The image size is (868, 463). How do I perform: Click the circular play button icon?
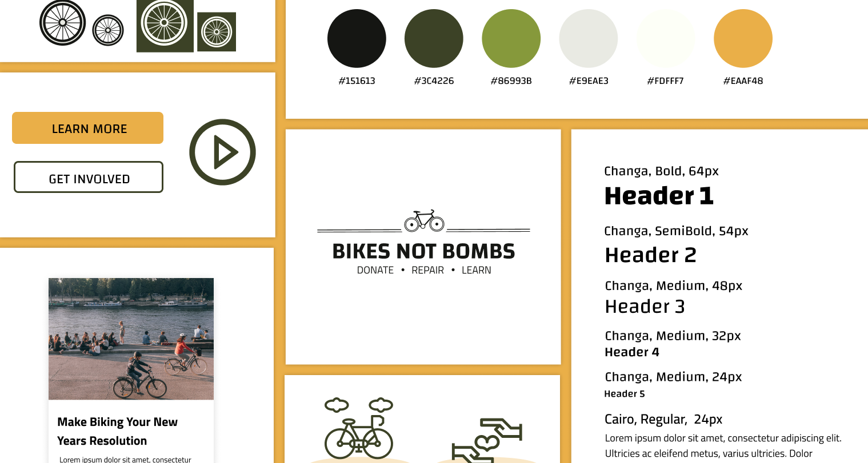tap(222, 152)
